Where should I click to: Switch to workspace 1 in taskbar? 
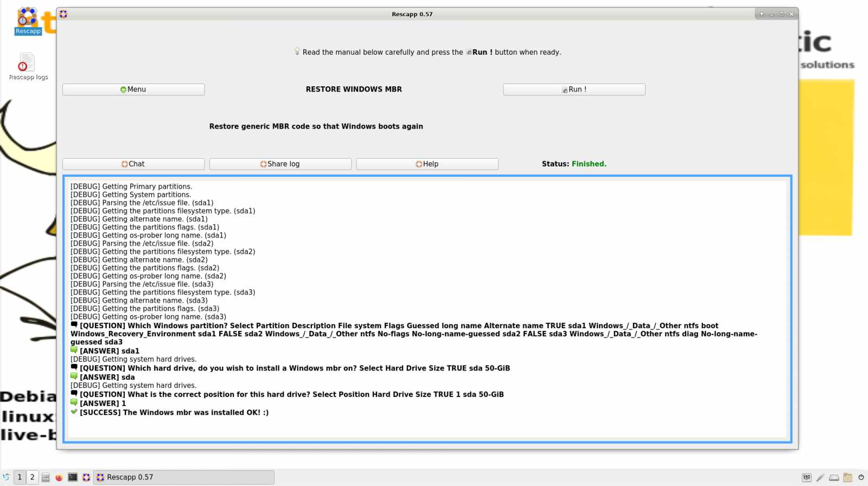[20, 477]
